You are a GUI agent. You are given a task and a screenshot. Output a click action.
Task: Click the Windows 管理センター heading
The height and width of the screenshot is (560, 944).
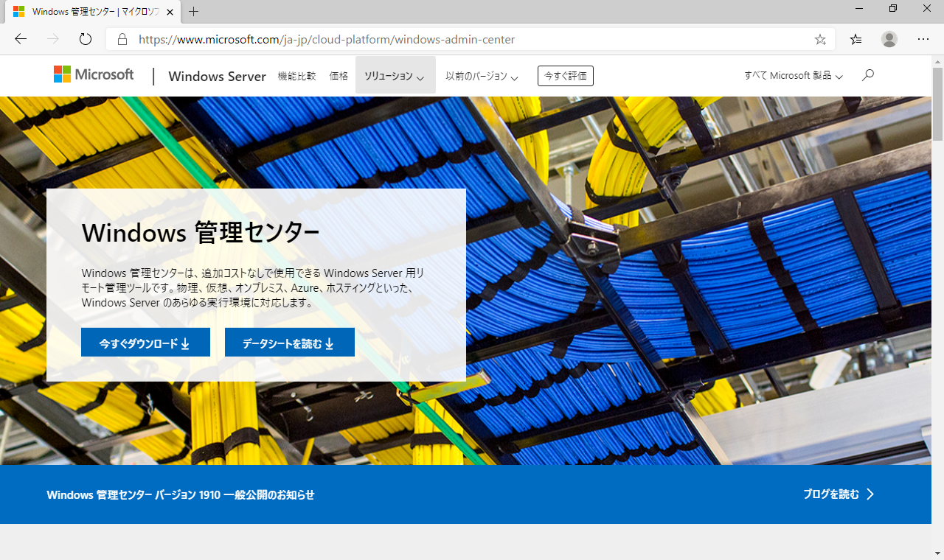pos(201,233)
